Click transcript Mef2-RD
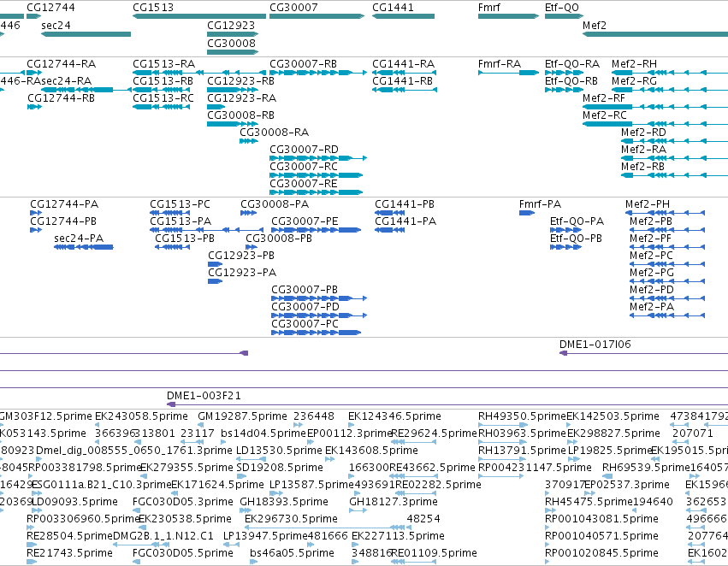Viewport: 728px width, 566px height. pyautogui.click(x=643, y=133)
